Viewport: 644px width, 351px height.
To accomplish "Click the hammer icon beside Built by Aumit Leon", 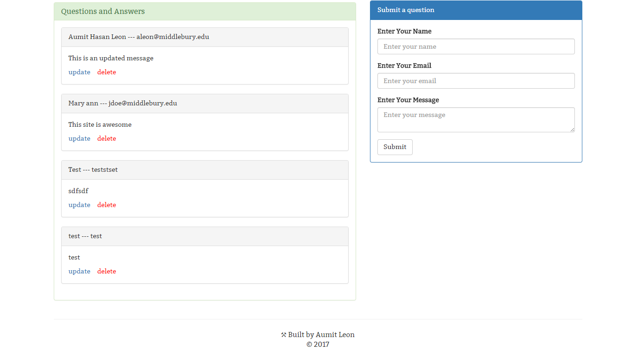I will pos(284,335).
